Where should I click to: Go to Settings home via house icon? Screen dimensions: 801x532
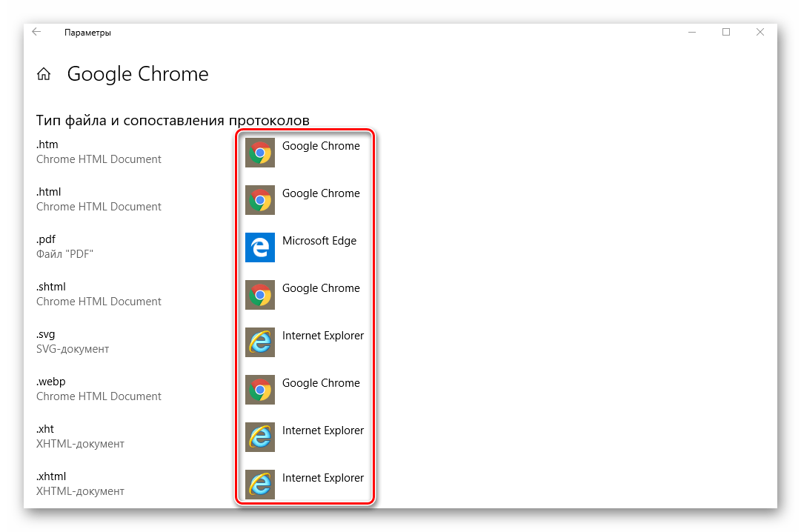44,74
